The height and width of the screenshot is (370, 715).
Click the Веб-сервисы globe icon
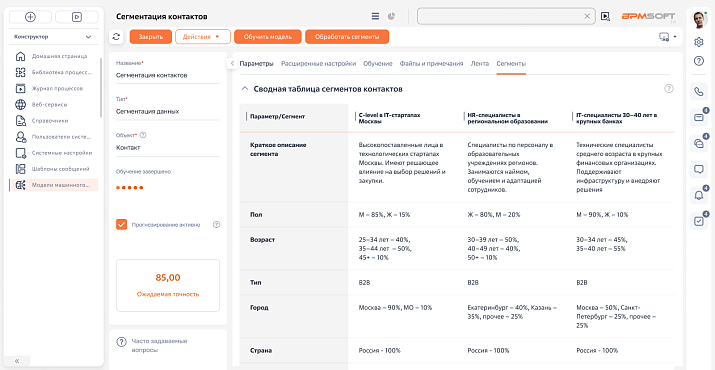pyautogui.click(x=20, y=104)
